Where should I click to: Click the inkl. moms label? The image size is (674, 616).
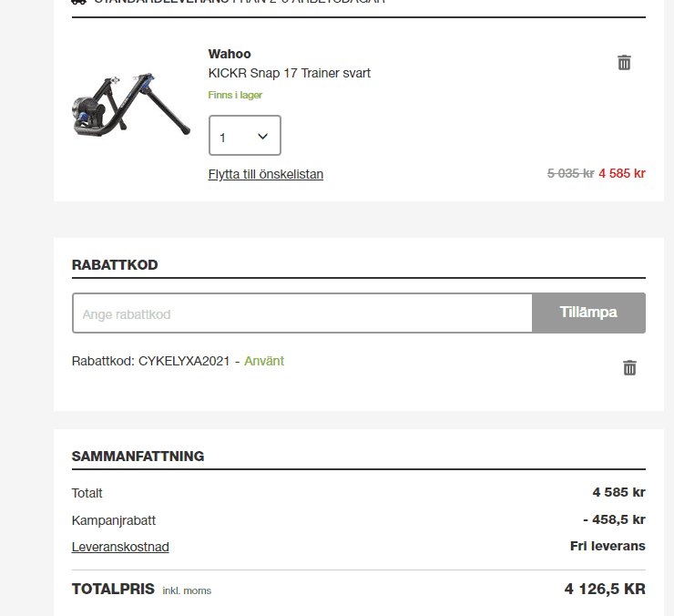pos(187,590)
